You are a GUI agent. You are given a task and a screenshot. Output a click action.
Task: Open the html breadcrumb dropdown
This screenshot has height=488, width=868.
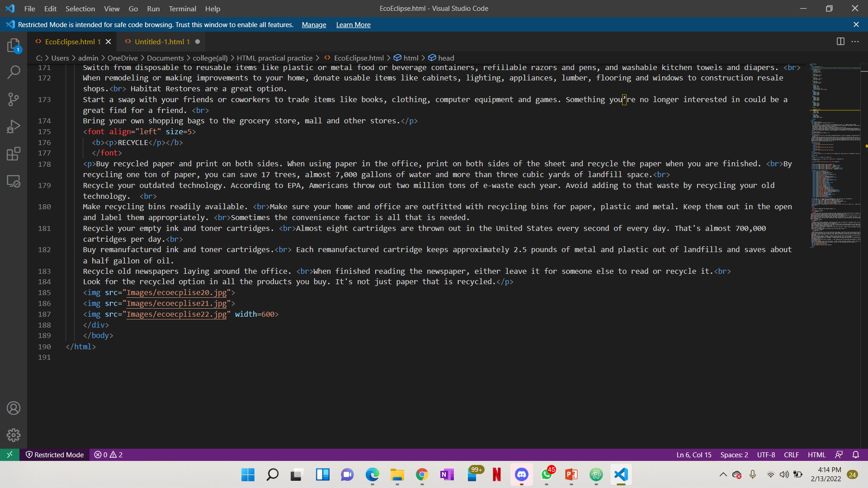pos(410,58)
